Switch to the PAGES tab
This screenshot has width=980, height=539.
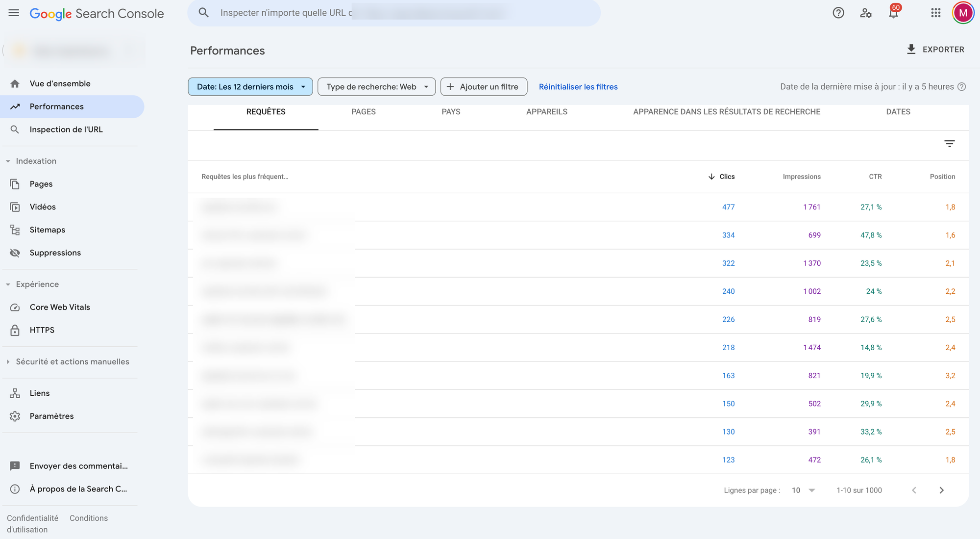pyautogui.click(x=363, y=112)
